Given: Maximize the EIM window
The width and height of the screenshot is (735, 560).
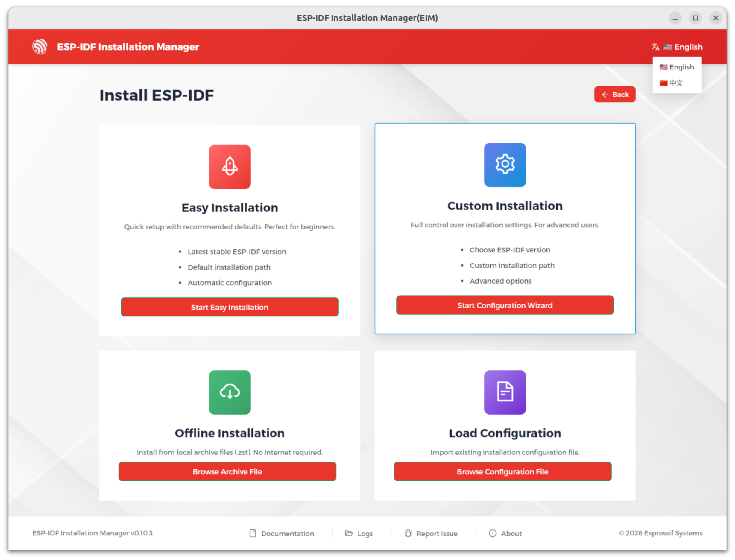Looking at the screenshot, I should 695,18.
